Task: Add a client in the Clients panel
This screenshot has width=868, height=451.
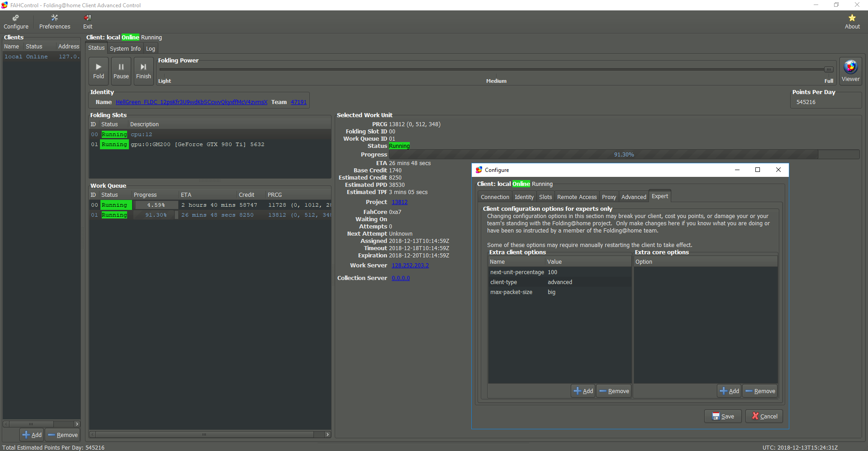Action: click(x=32, y=435)
